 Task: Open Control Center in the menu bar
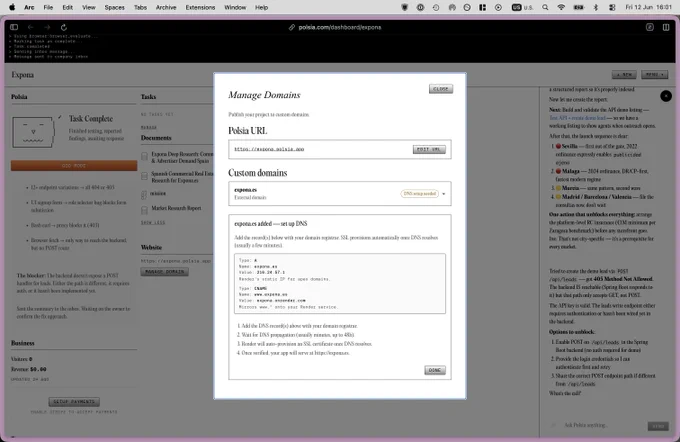[x=612, y=7]
